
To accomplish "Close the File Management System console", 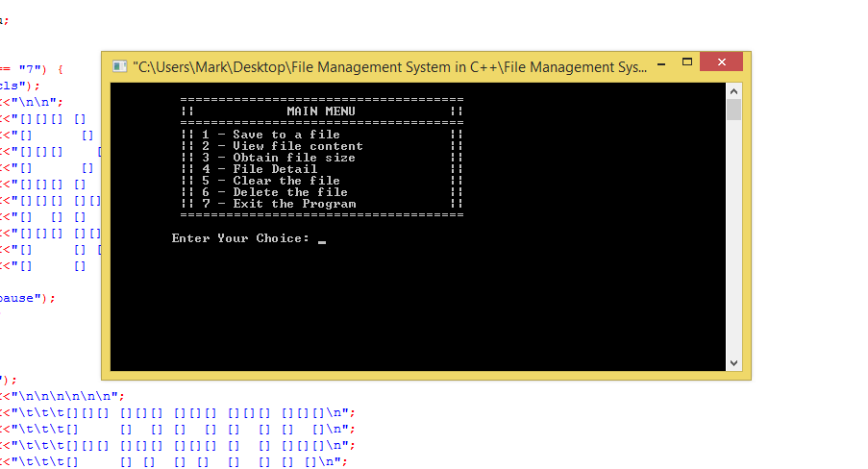I will tap(721, 62).
